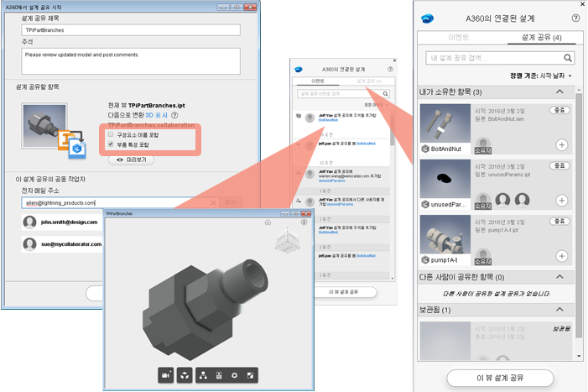
Task: Click the 미리보기 preview button
Action: tap(131, 159)
